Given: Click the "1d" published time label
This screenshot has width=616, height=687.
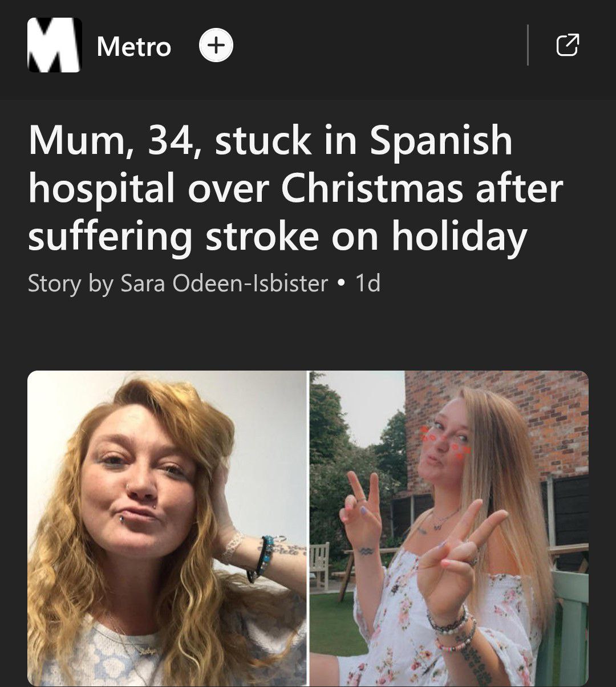Looking at the screenshot, I should coord(367,283).
